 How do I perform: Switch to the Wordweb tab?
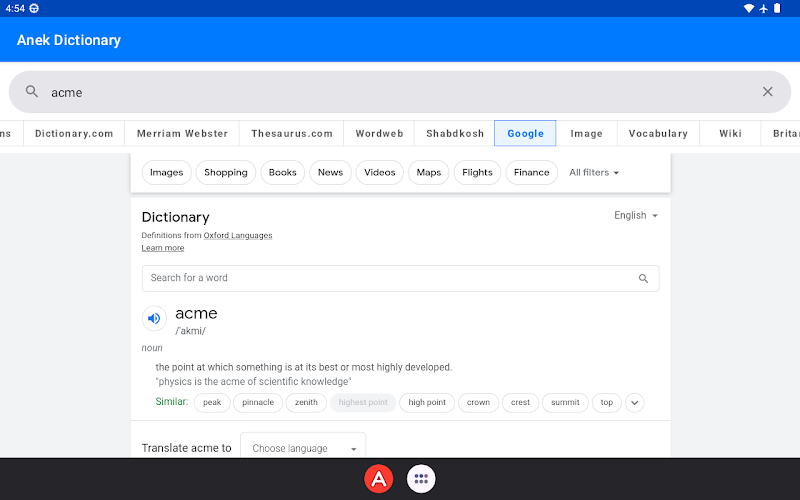(379, 133)
